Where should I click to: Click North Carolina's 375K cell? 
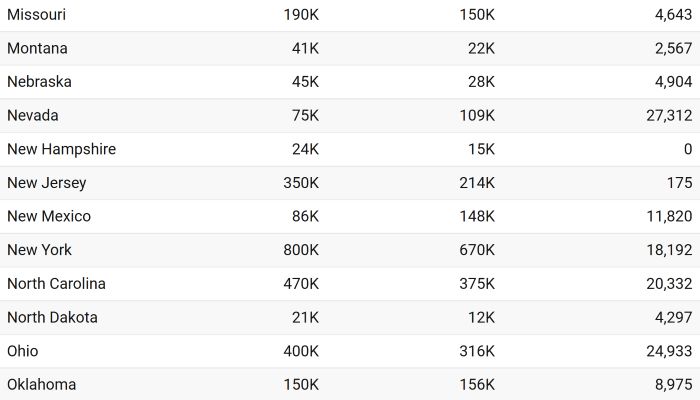(x=477, y=283)
